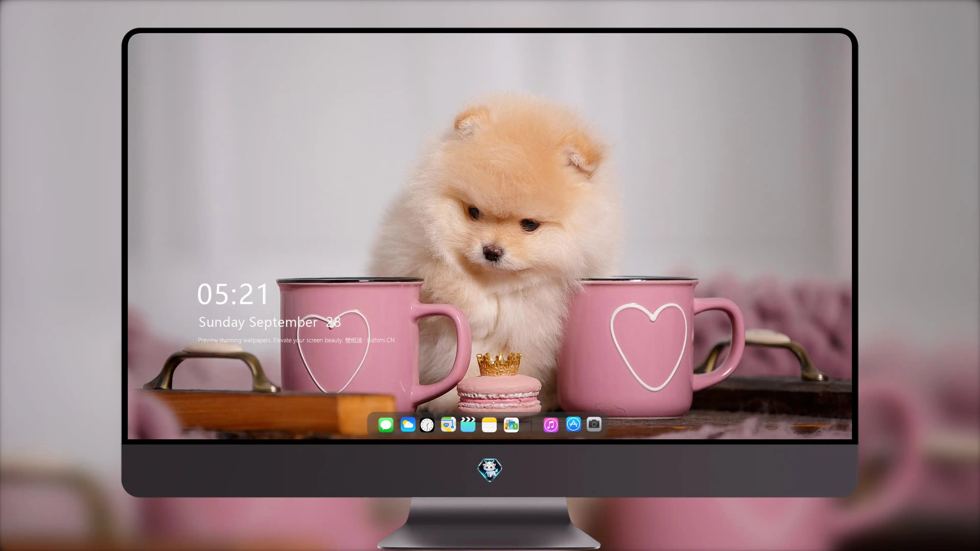The height and width of the screenshot is (551, 980).
Task: Open the photo collage app in the dock
Action: click(x=511, y=425)
